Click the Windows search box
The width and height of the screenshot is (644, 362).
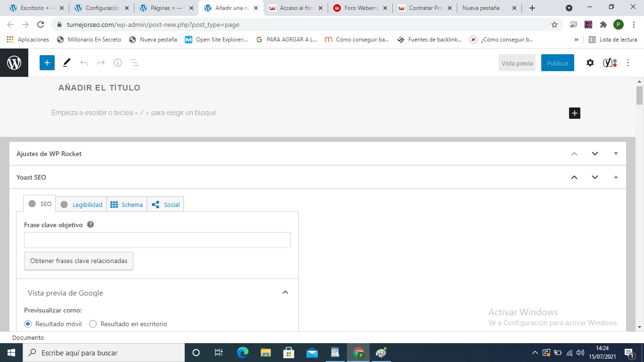[104, 353]
